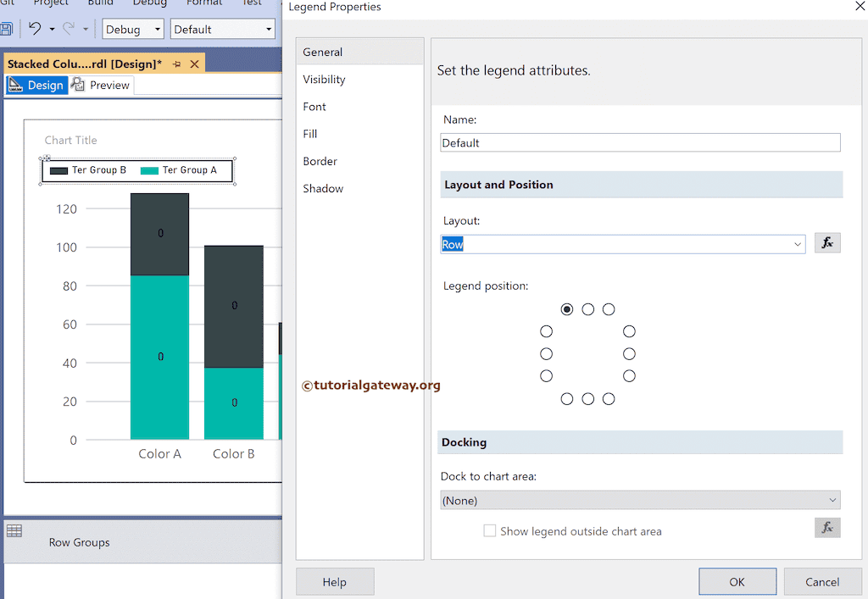
Task: Open the Project menu
Action: [x=51, y=3]
